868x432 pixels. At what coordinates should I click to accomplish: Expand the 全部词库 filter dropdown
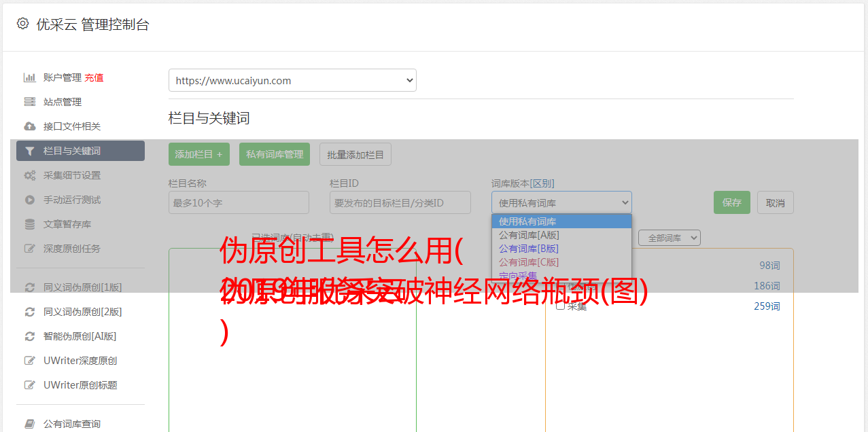click(670, 238)
